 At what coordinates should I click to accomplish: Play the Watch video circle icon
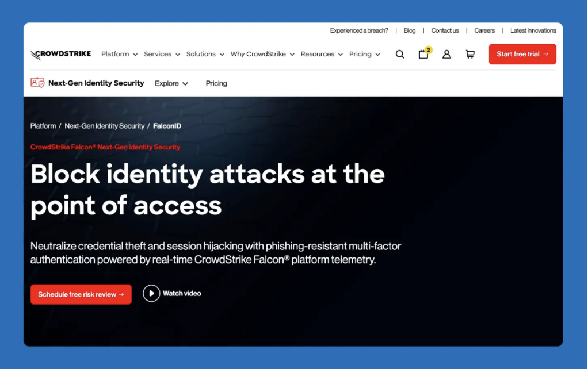(151, 293)
